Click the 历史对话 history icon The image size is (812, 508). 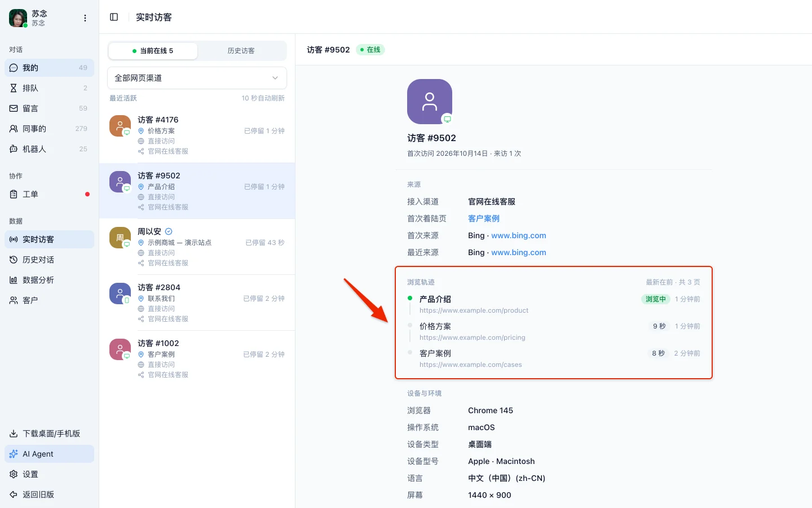pos(14,260)
